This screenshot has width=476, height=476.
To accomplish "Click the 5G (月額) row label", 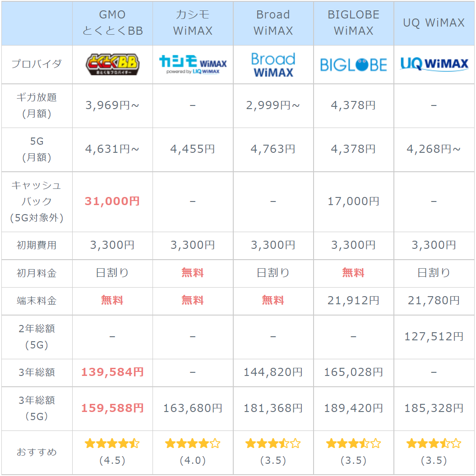I will [37, 149].
